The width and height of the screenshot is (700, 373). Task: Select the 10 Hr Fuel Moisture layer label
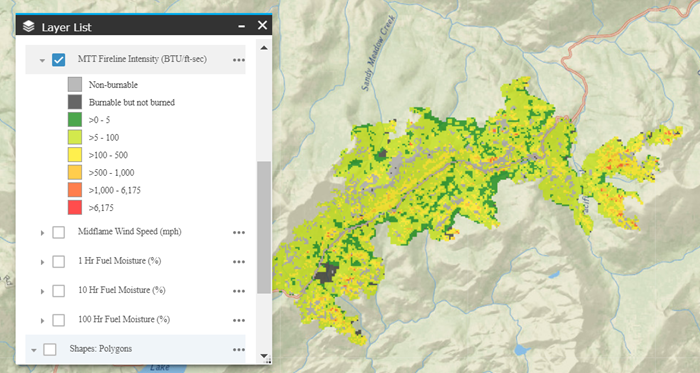coord(122,290)
